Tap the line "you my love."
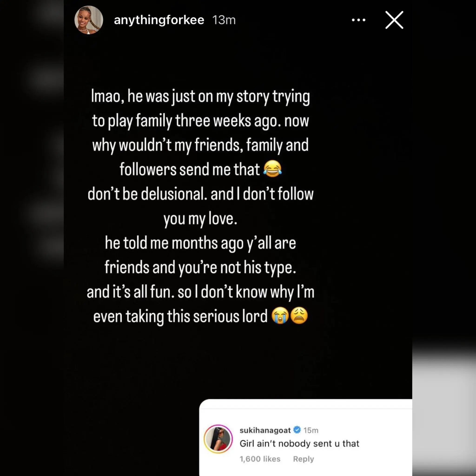The width and height of the screenshot is (476, 476). tap(200, 219)
